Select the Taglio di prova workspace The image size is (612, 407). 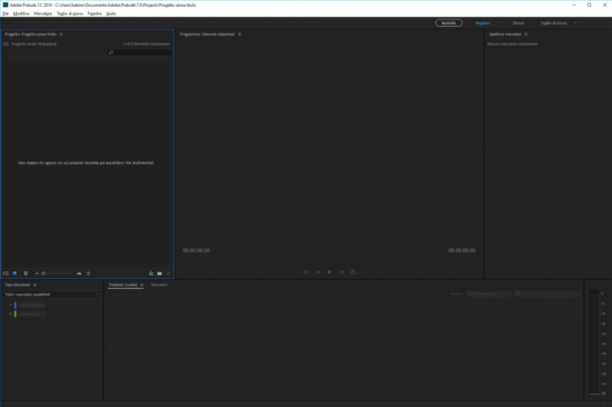click(554, 23)
